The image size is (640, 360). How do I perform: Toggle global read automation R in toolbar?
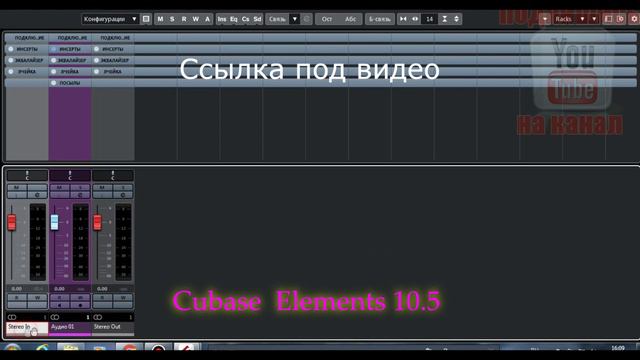pos(184,19)
